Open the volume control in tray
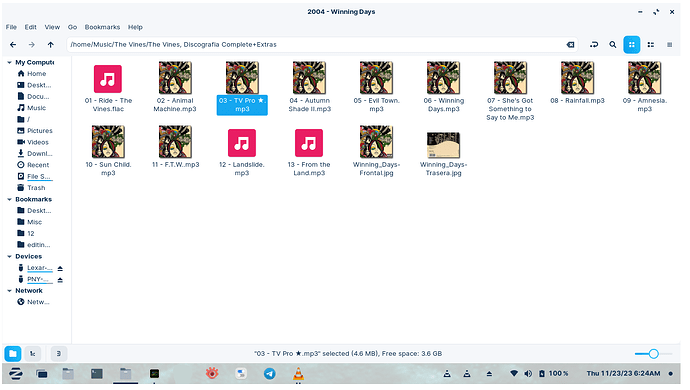The width and height of the screenshot is (690, 390). (528, 374)
